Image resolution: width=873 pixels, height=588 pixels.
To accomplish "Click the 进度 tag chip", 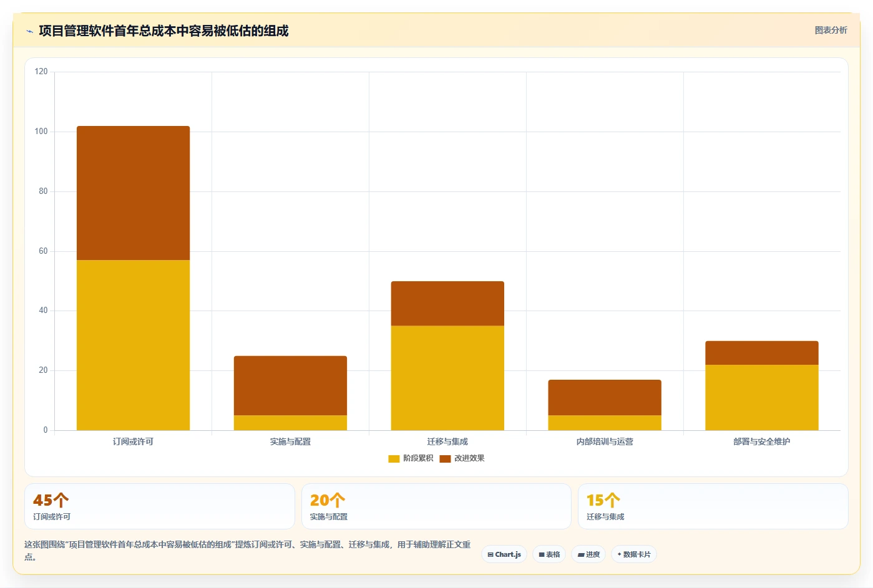I will (588, 554).
